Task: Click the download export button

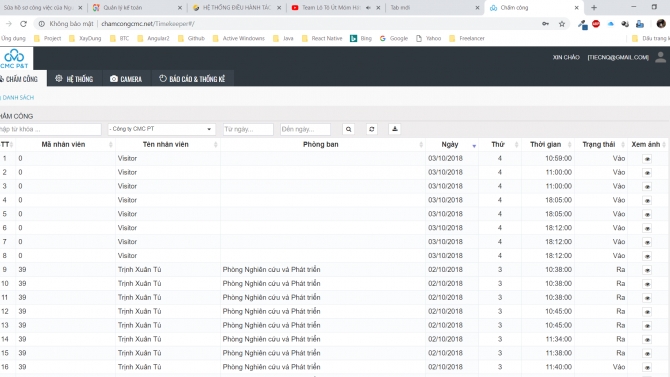Action: (x=394, y=129)
